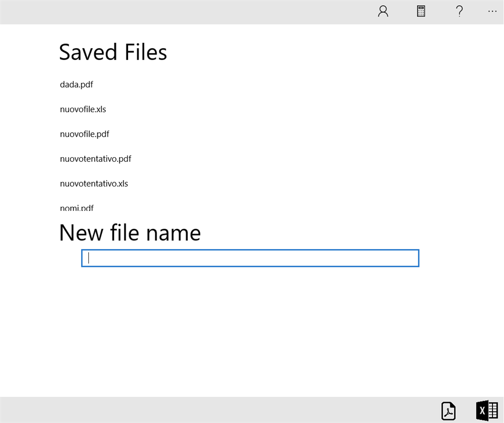Viewport: 504px width, 423px height.
Task: Open the user account icon
Action: (x=383, y=11)
